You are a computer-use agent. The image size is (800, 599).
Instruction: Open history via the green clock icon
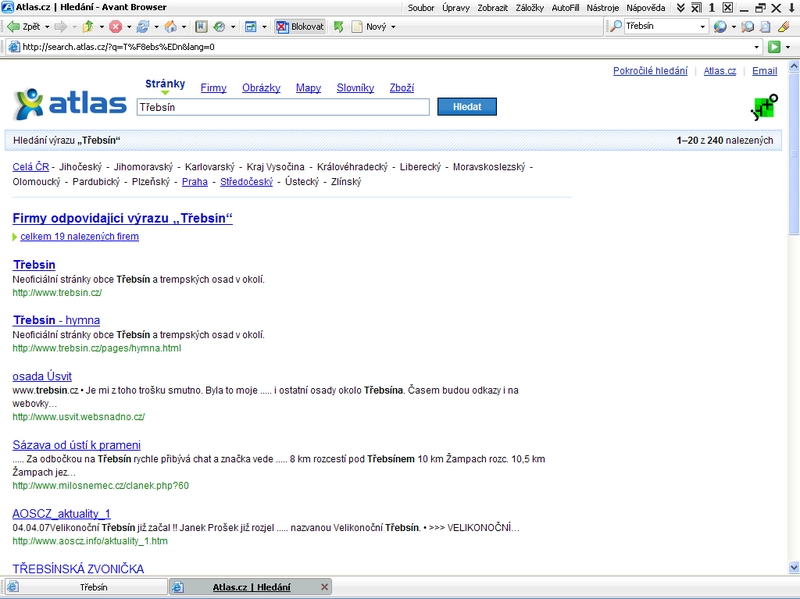(219, 27)
